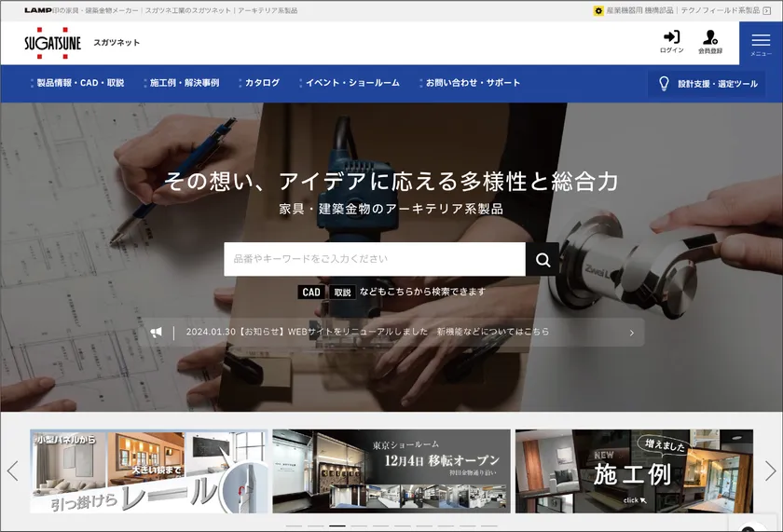Viewport: 783px width, 532px height.
Task: Click the アーキテリア系製品 header text
Action: [268, 10]
